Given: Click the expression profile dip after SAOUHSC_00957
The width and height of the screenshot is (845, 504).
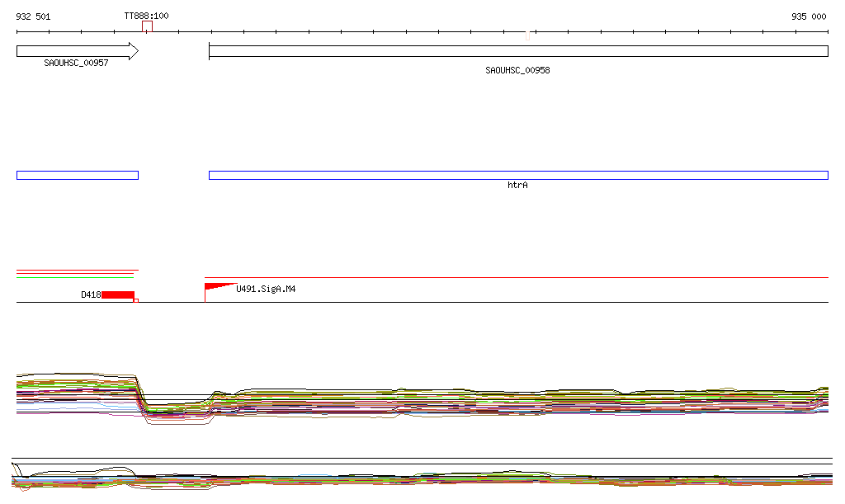Looking at the screenshot, I should (173, 411).
